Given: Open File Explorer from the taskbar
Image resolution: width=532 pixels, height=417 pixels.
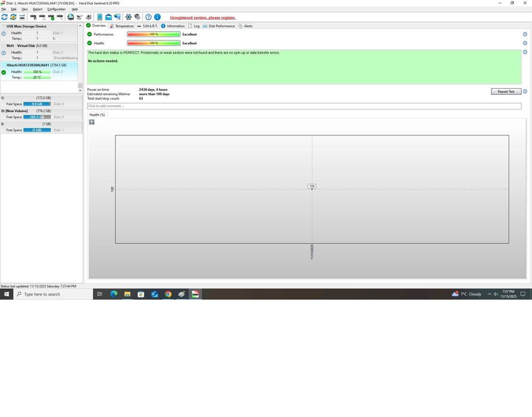Looking at the screenshot, I should coord(127,294).
